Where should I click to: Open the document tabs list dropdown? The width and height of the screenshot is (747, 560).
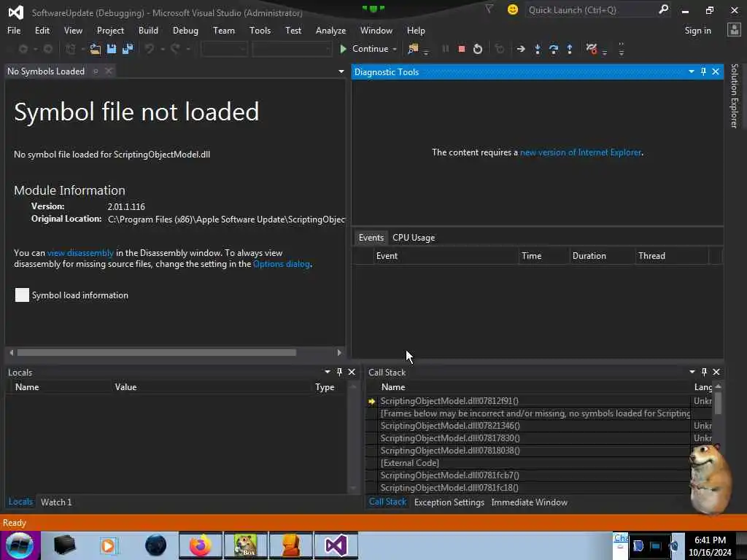tap(341, 71)
